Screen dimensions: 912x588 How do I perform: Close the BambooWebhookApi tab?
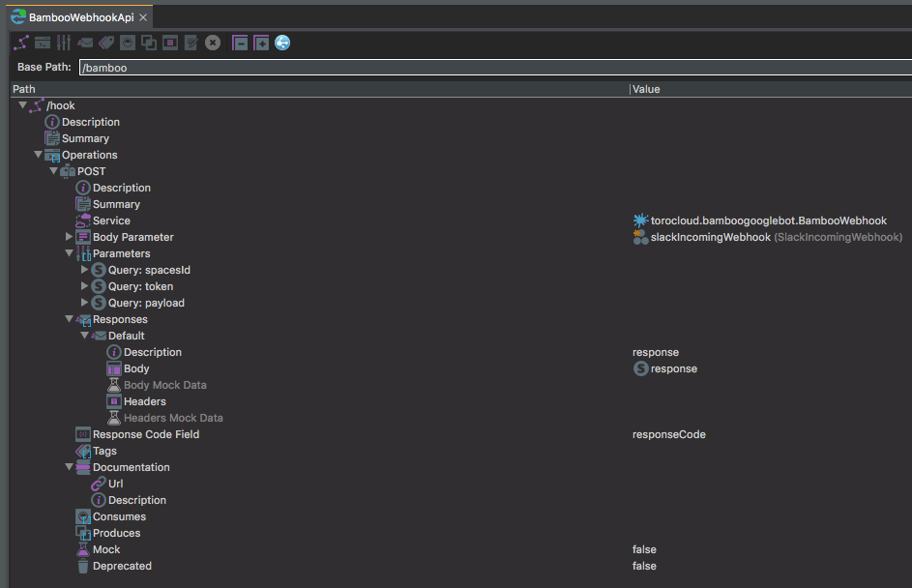143,17
